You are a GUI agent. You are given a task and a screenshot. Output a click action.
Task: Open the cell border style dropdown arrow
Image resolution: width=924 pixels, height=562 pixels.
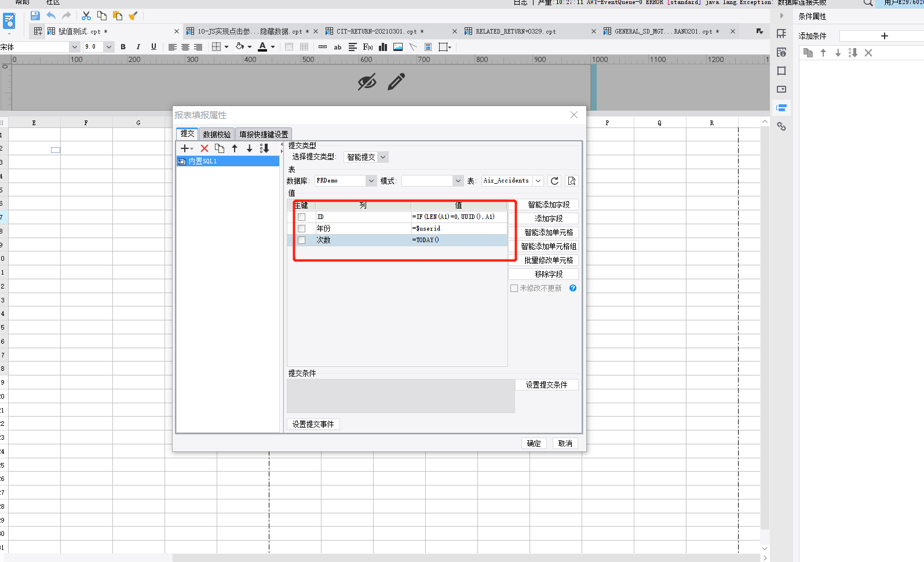click(x=227, y=47)
